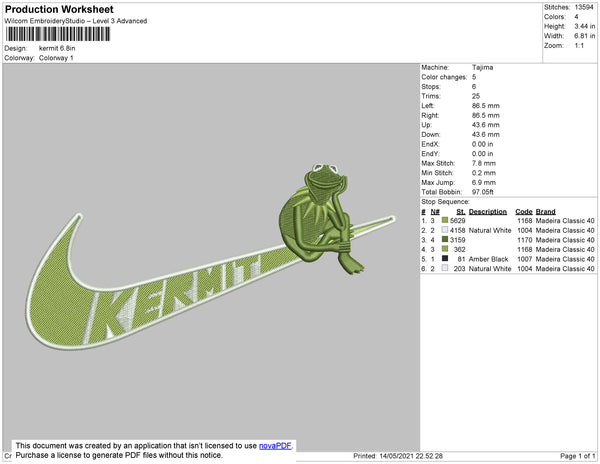
Task: Click 'Wilcom EmbroideryStudio – Level 3 Advanced' text
Action: [76, 21]
